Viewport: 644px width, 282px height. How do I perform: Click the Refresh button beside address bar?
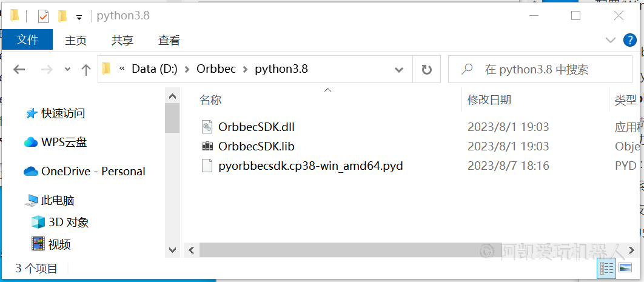[427, 69]
